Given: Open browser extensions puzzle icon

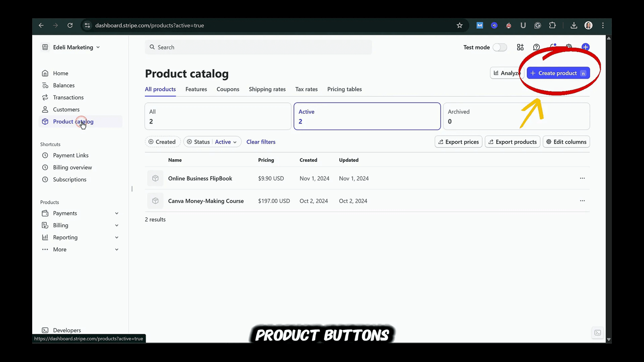Looking at the screenshot, I should [552, 25].
